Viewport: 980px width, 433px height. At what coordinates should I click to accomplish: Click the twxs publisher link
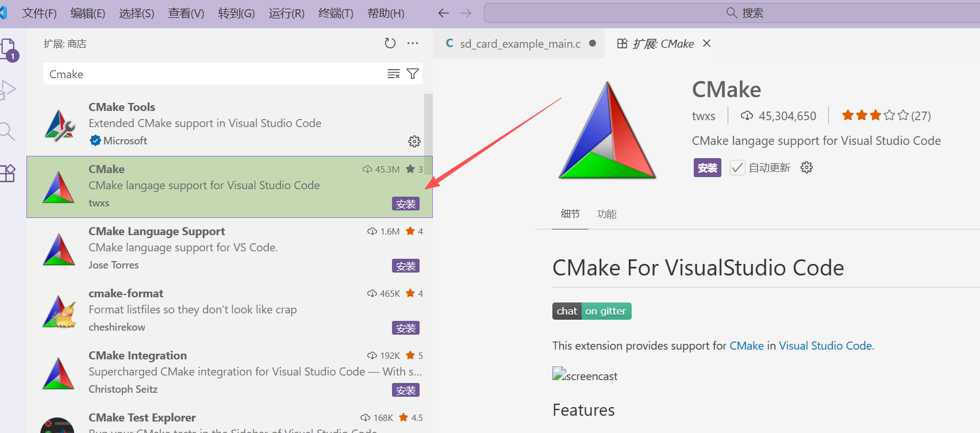coord(704,116)
